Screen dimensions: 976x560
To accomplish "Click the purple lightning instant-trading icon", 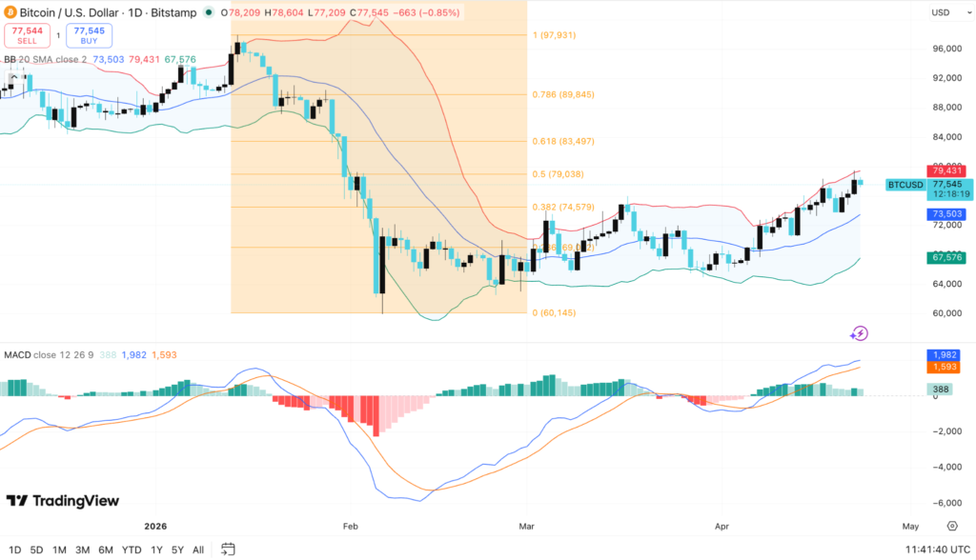I will tap(859, 335).
